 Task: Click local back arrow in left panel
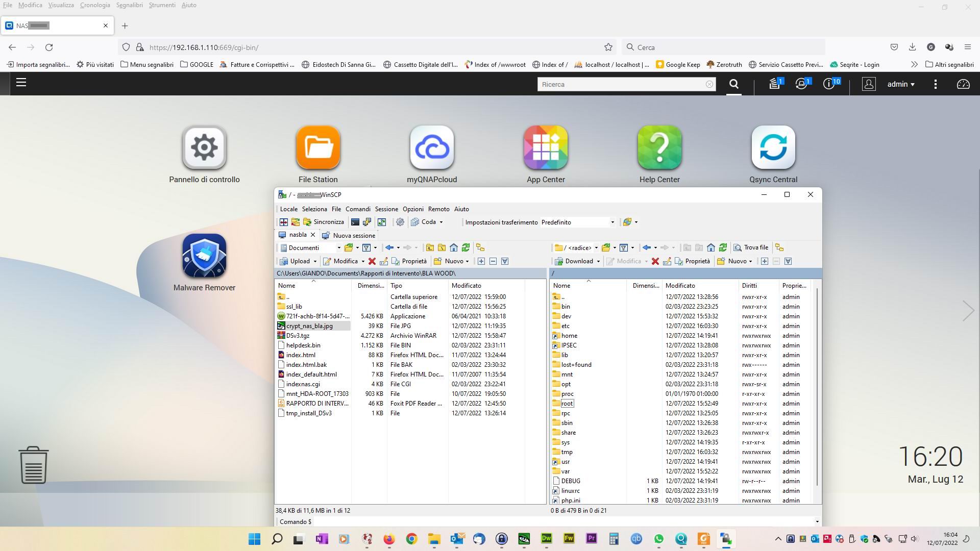(x=389, y=247)
